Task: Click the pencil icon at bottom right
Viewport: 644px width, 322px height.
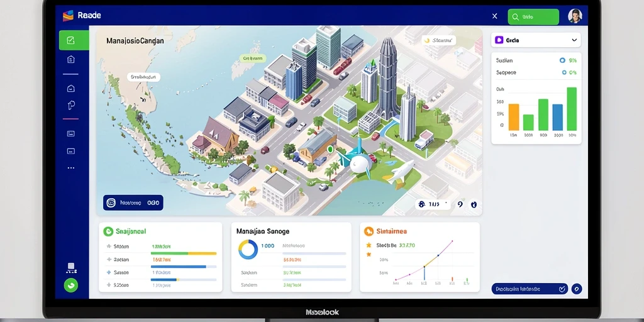Action: [577, 289]
